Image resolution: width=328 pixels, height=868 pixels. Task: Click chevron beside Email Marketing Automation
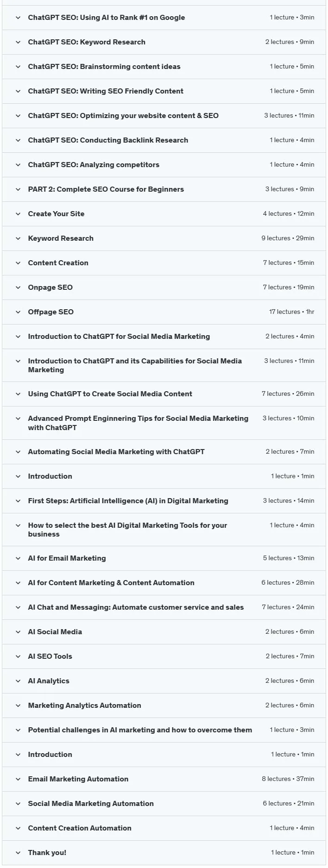(x=18, y=779)
